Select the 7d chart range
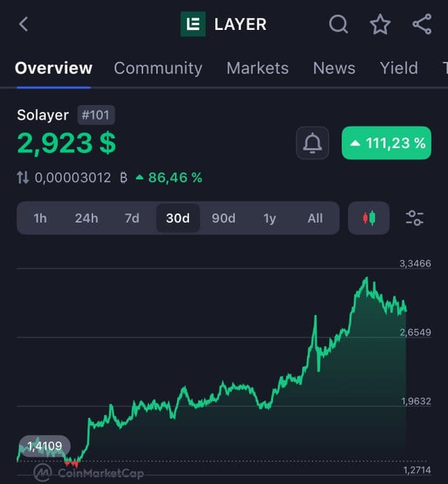Viewport: 448px width, 484px height. click(132, 219)
